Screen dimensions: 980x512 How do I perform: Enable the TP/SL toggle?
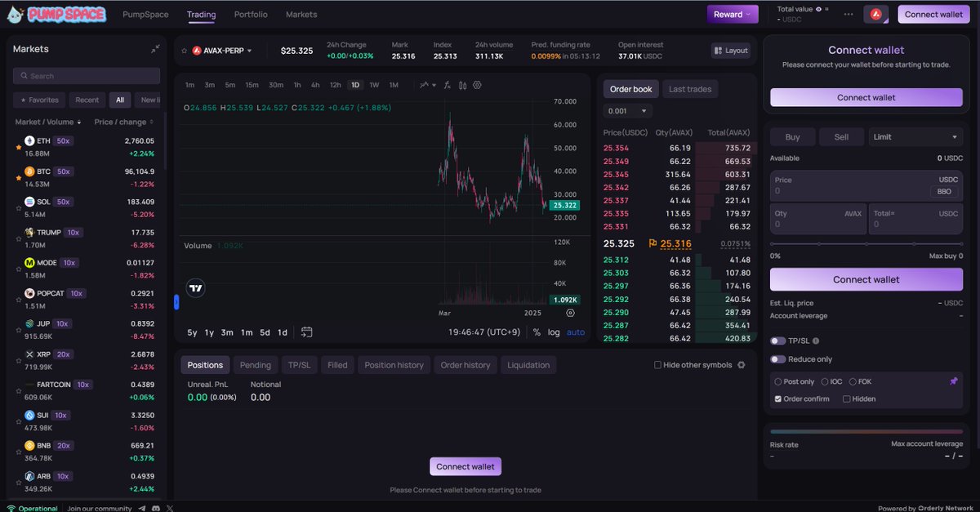click(x=778, y=341)
